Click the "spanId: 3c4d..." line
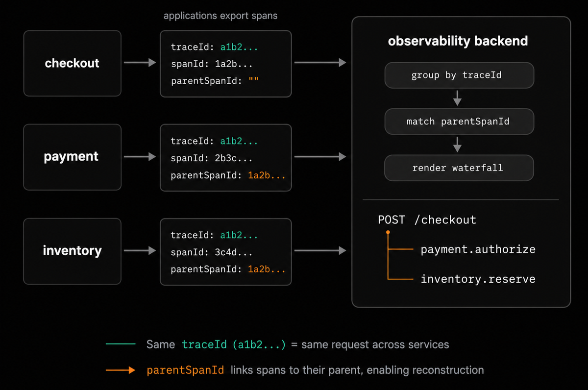Image resolution: width=588 pixels, height=390 pixels. pos(212,252)
